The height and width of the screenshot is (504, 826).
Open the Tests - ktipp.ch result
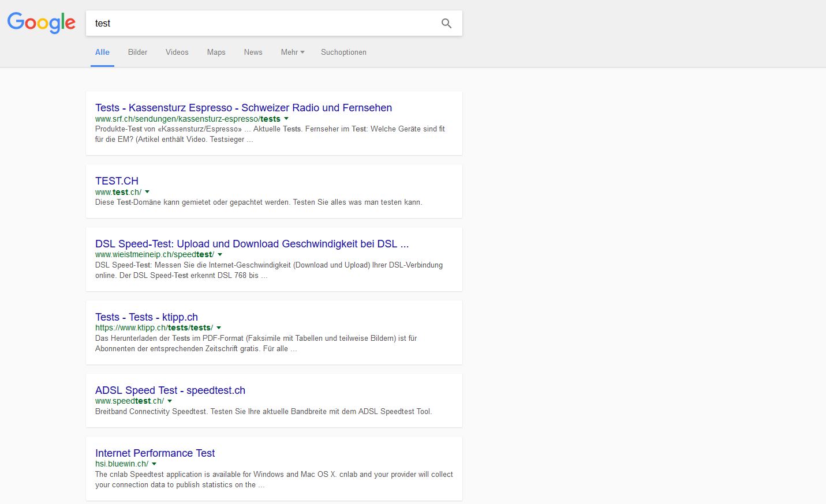pyautogui.click(x=146, y=317)
